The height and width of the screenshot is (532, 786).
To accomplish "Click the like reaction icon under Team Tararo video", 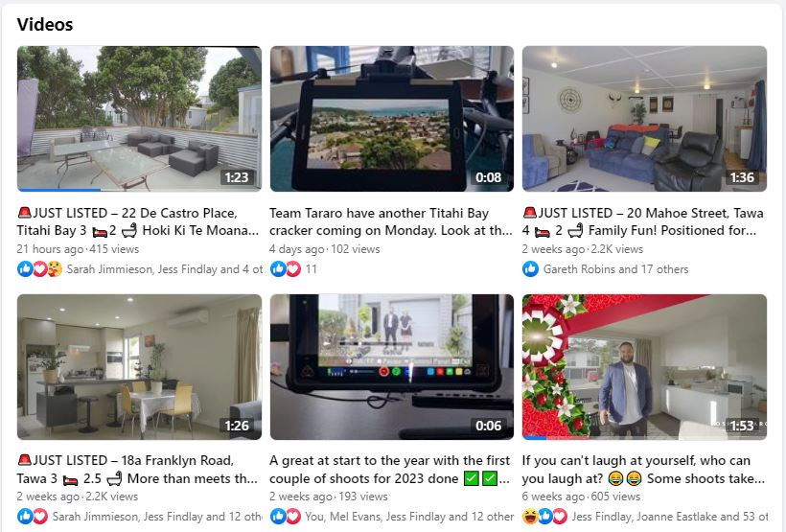I will click(x=278, y=269).
